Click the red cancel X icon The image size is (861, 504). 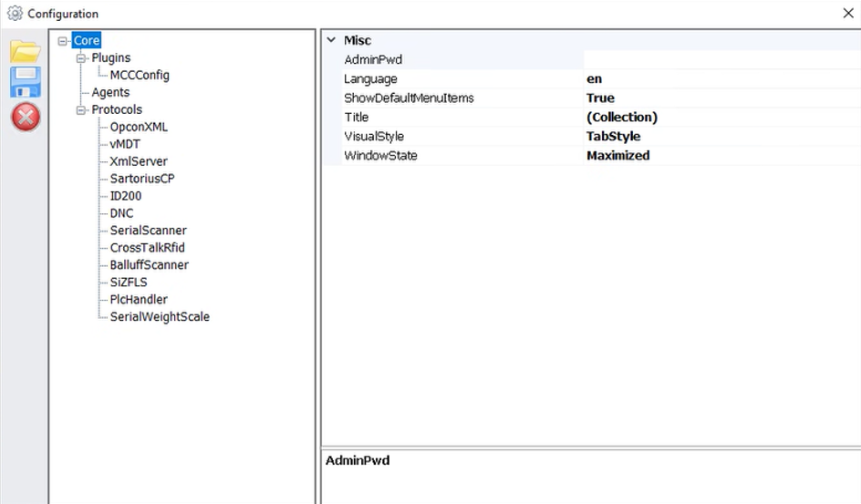click(x=25, y=116)
